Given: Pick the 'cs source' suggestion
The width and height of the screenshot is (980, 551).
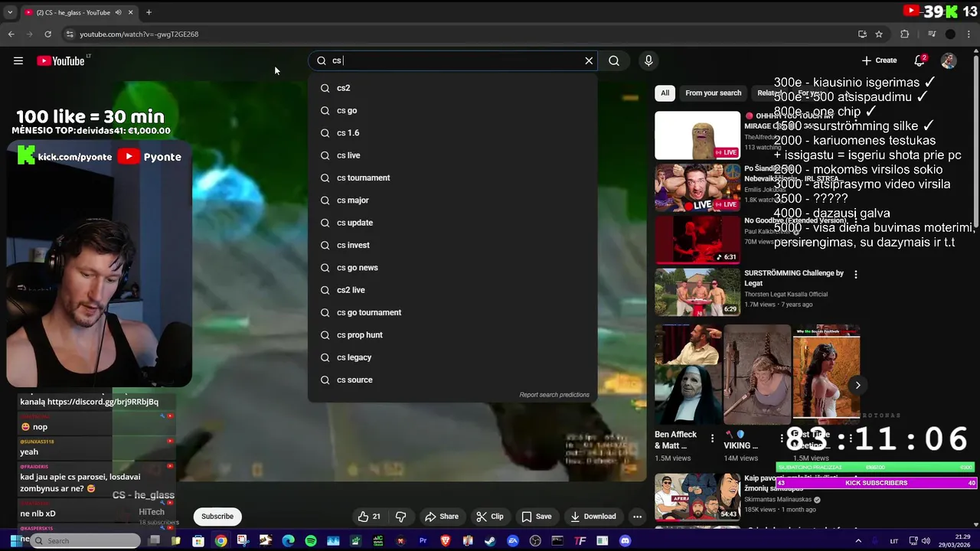Looking at the screenshot, I should (452, 380).
